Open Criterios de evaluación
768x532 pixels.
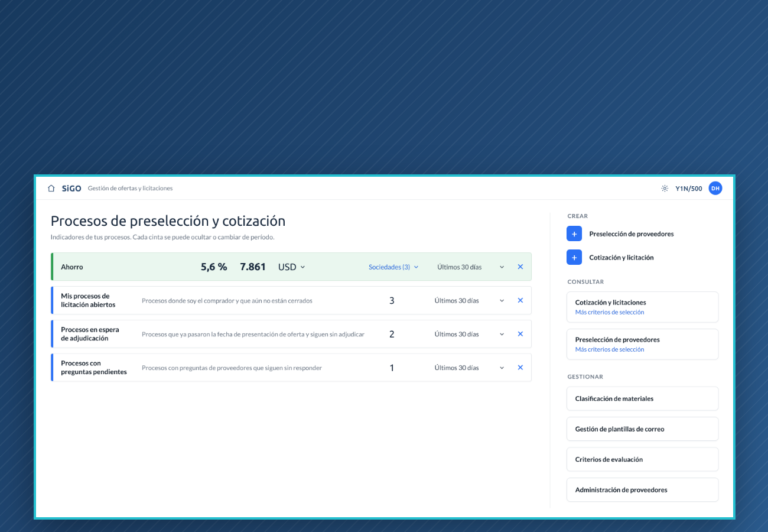(x=642, y=459)
